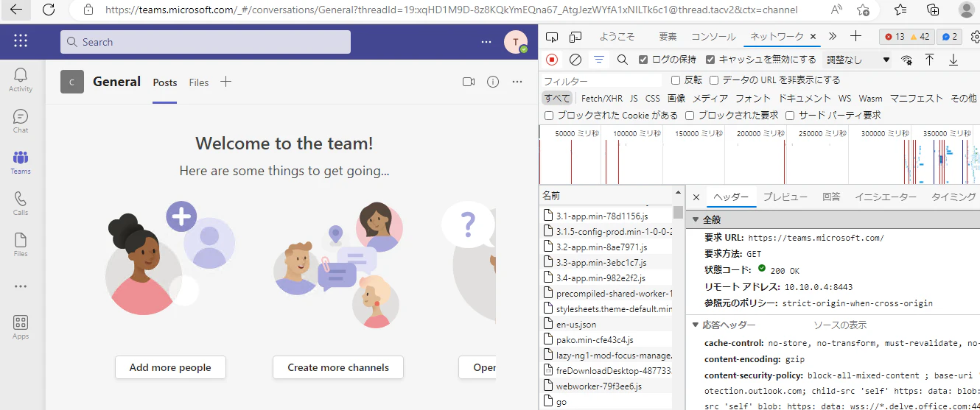980x410 pixels.
Task: Toggle DevTools device emulation icon
Action: (576, 37)
